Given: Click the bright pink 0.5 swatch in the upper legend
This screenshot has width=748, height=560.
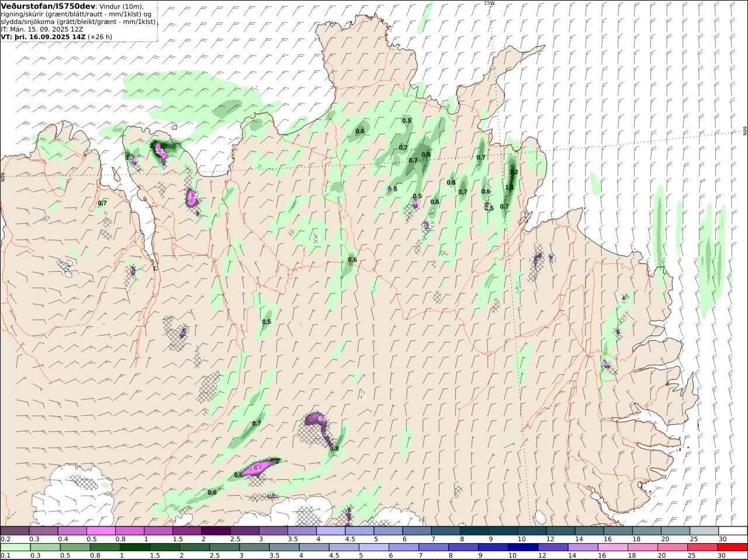Looking at the screenshot, I should point(101,531).
